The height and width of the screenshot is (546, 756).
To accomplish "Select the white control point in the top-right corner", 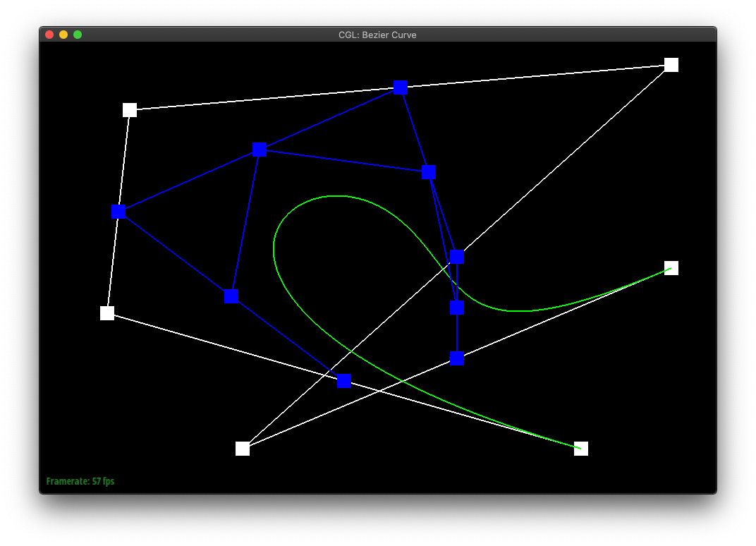I will (671, 65).
